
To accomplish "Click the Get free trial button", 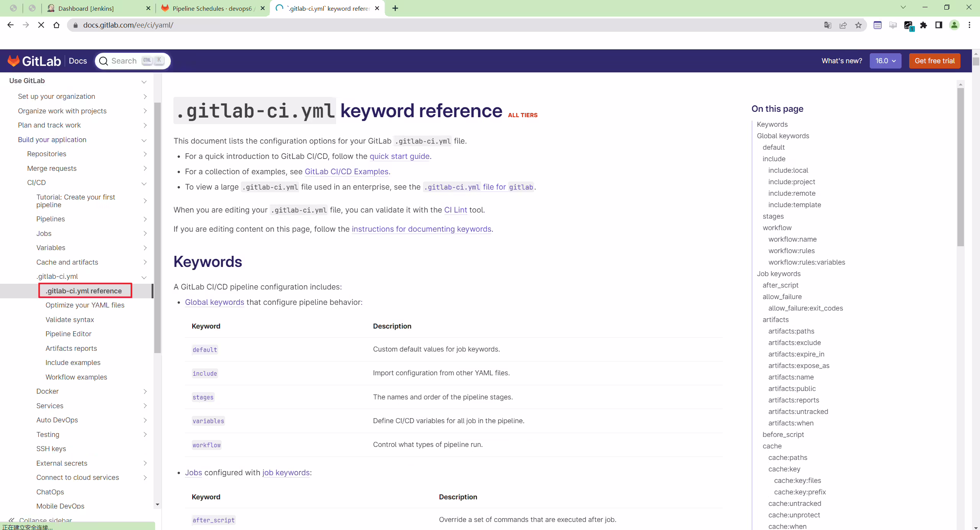I will tap(935, 61).
